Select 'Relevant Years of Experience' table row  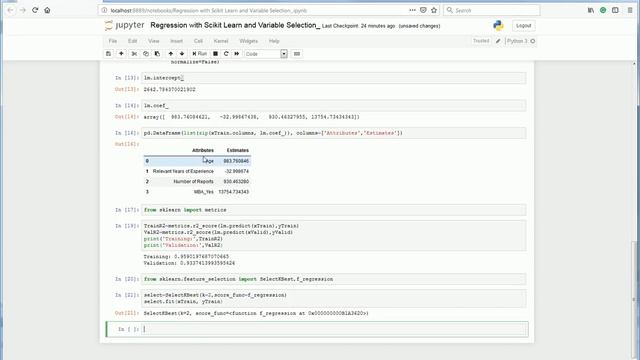(197, 171)
